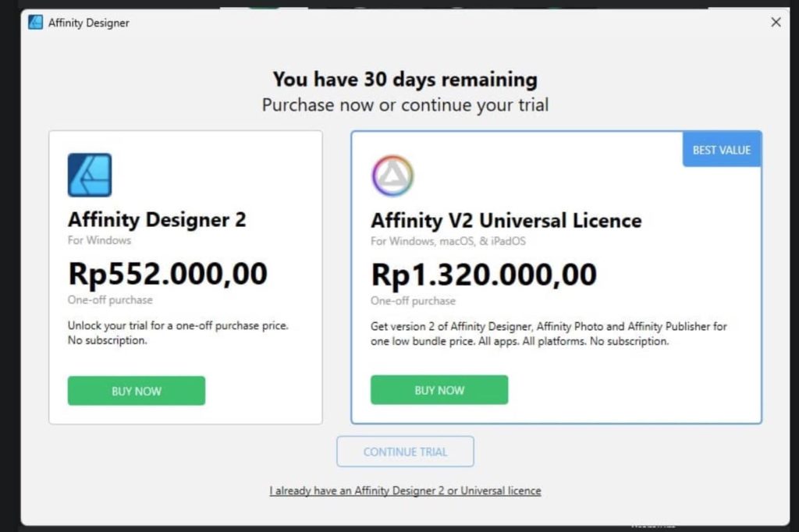Click the "For Windows" platform label
Viewport: 799px width, 532px height.
(99, 240)
